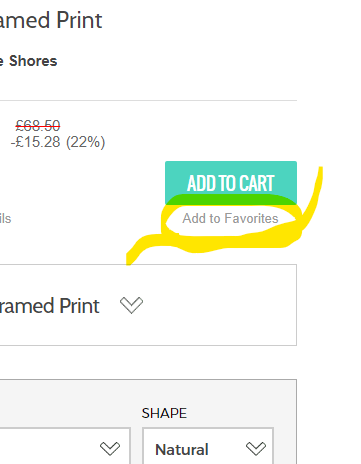Image resolution: width=361 pixels, height=464 pixels.
Task: Click the ADD TO CART button
Action: (x=231, y=182)
